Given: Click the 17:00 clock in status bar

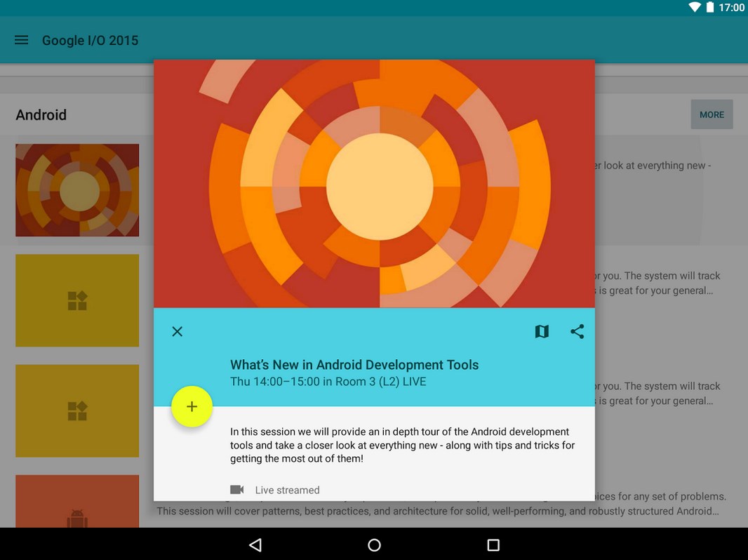Looking at the screenshot, I should coord(731,8).
